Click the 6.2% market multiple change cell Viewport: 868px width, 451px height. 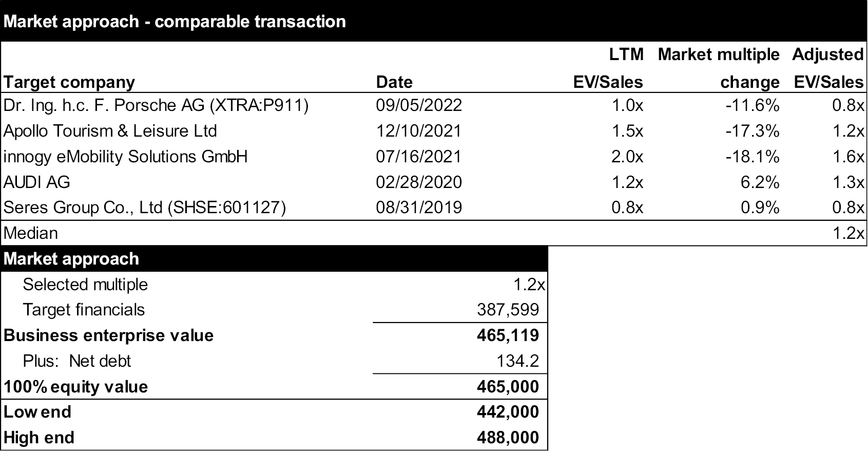760,182
